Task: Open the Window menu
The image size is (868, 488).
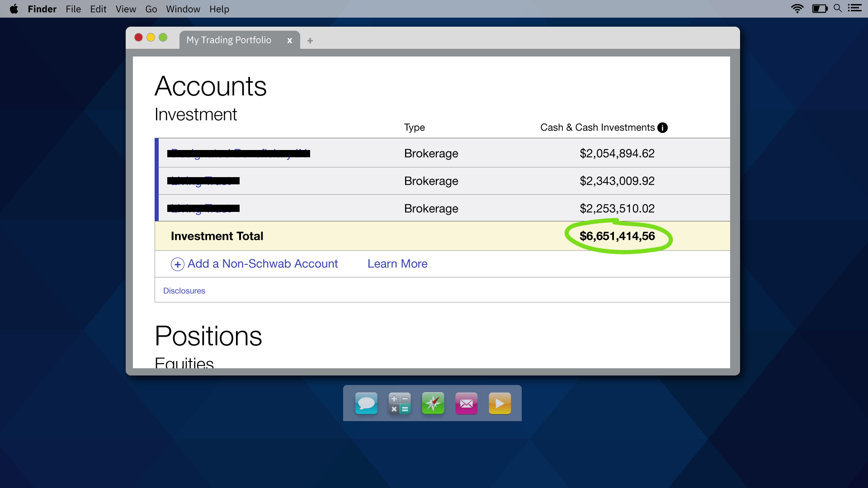Action: pyautogui.click(x=183, y=9)
